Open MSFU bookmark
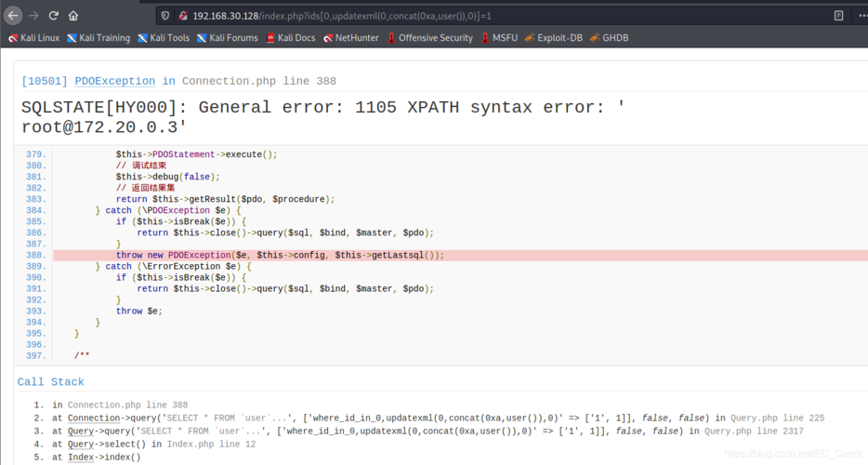Image resolution: width=868 pixels, height=465 pixels. click(499, 38)
